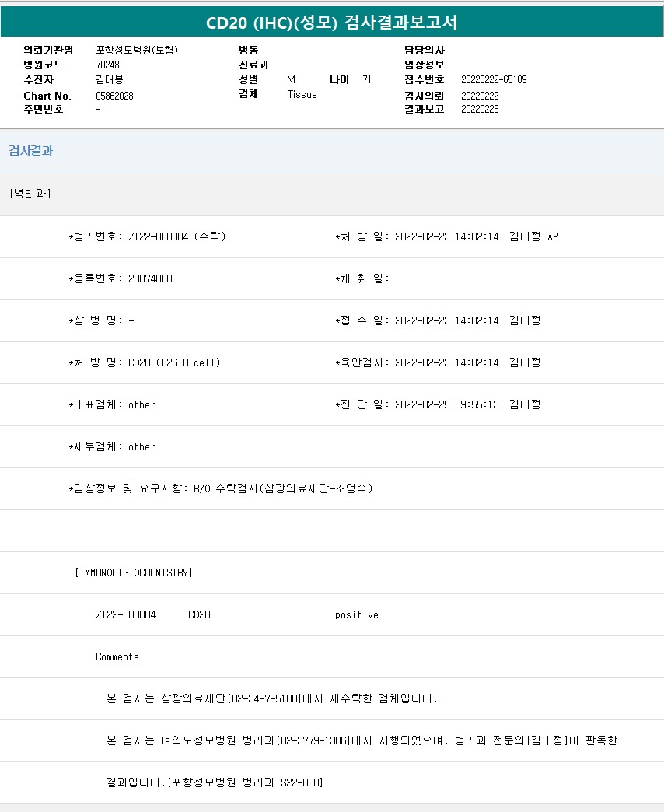Select pathology number 'ZI22-000084 (수탁)'
This screenshot has width=664, height=812.
177,236
